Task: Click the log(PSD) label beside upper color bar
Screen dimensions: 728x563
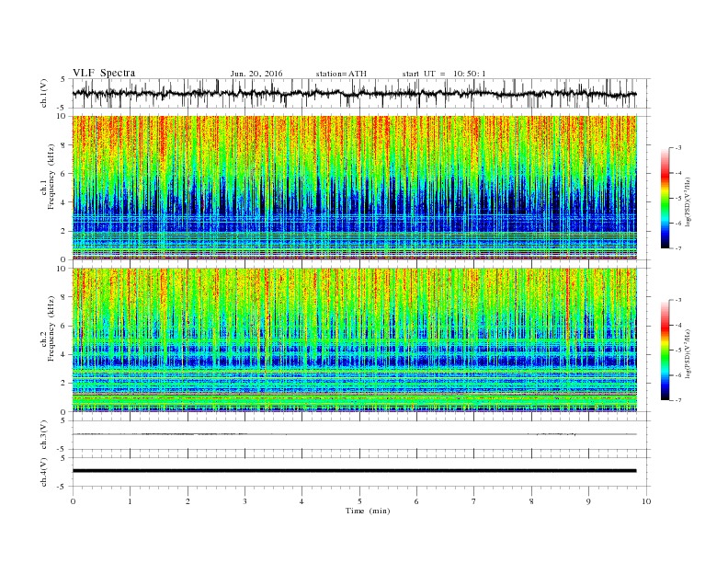Action: pos(688,201)
